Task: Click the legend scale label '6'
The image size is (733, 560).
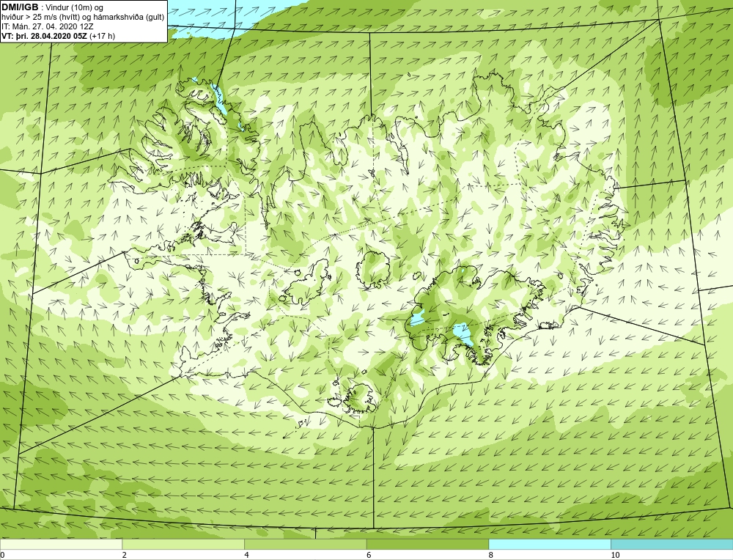Action: [x=369, y=555]
